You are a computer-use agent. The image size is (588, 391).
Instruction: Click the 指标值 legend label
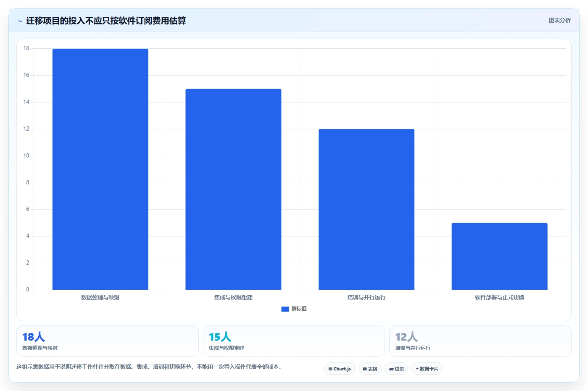click(299, 309)
